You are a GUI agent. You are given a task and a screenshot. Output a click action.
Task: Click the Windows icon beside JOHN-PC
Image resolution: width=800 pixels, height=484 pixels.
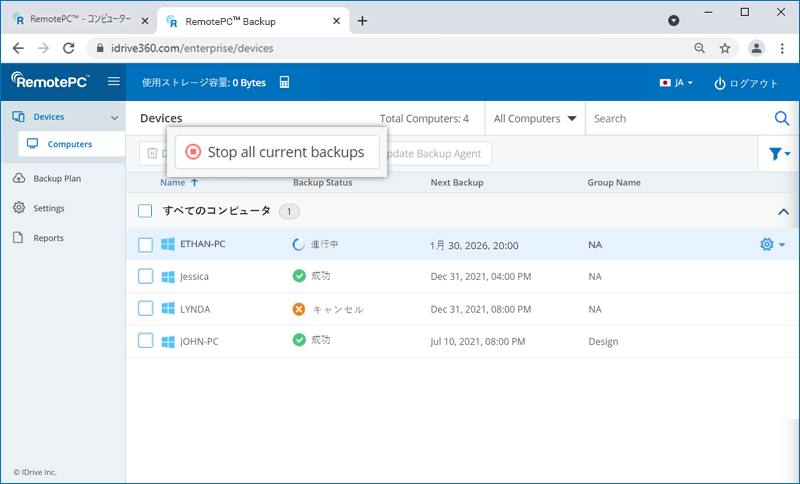tap(168, 341)
